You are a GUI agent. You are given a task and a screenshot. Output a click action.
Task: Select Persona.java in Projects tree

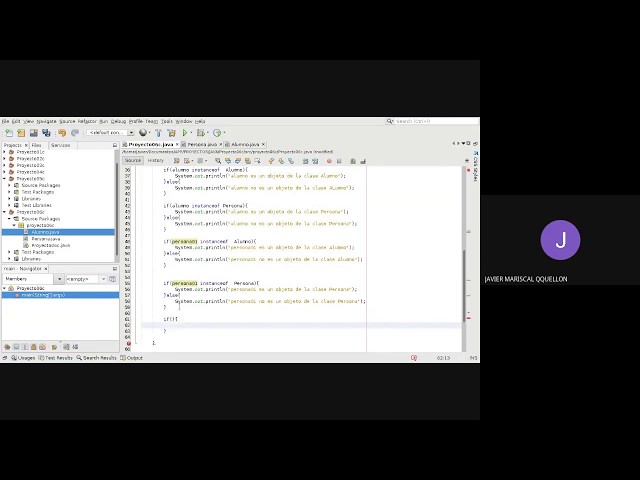coord(46,239)
